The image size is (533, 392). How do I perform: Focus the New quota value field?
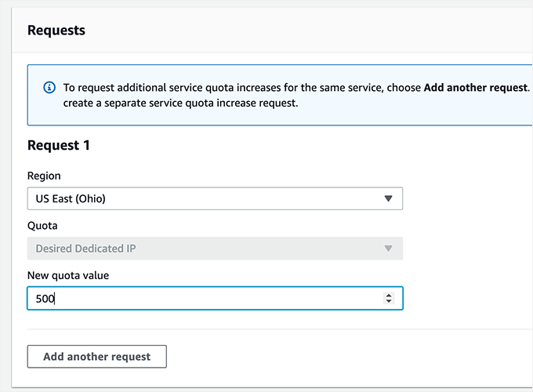pos(215,299)
